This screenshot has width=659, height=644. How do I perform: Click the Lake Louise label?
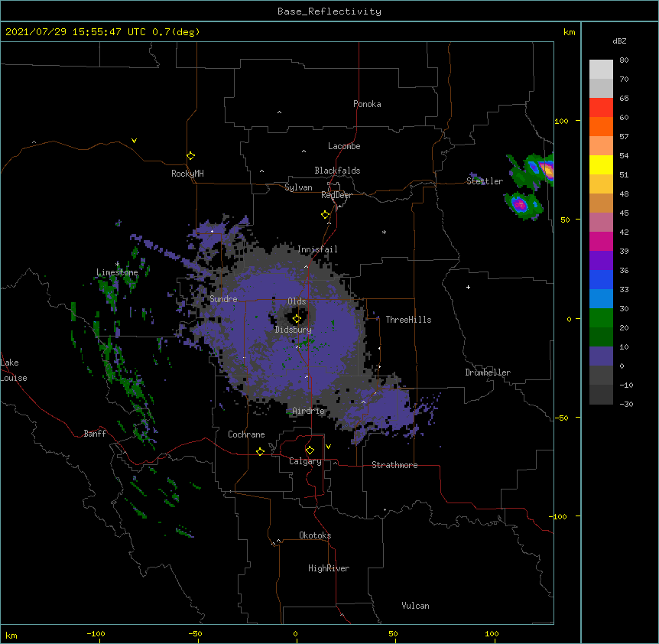coord(13,370)
